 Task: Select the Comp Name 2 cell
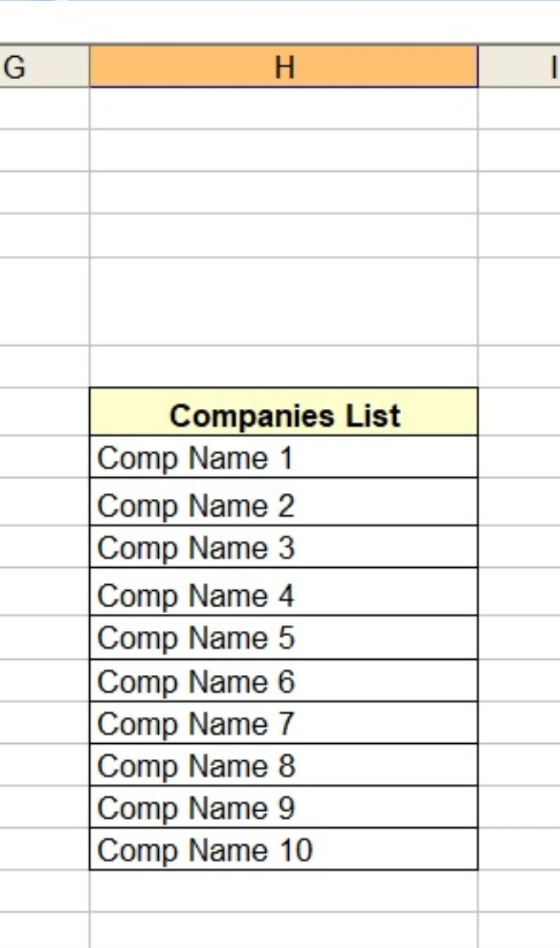pyautogui.click(x=283, y=504)
